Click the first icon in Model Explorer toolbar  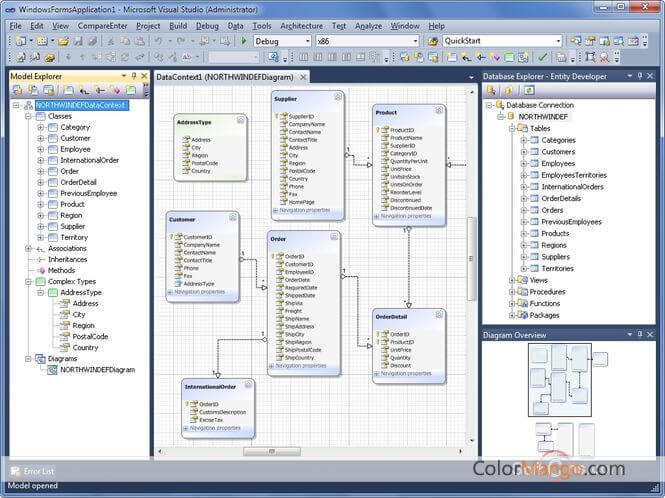click(x=16, y=90)
